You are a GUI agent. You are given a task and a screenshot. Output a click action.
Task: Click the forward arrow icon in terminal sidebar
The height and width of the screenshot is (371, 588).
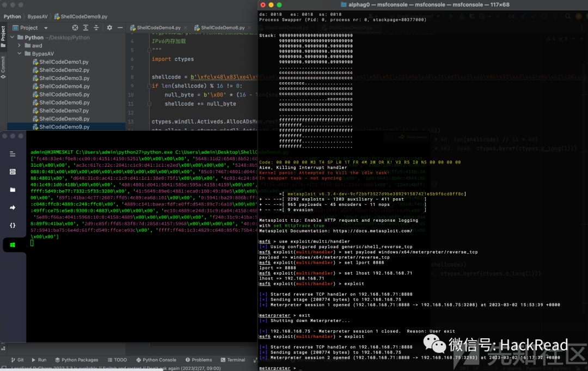point(13,208)
